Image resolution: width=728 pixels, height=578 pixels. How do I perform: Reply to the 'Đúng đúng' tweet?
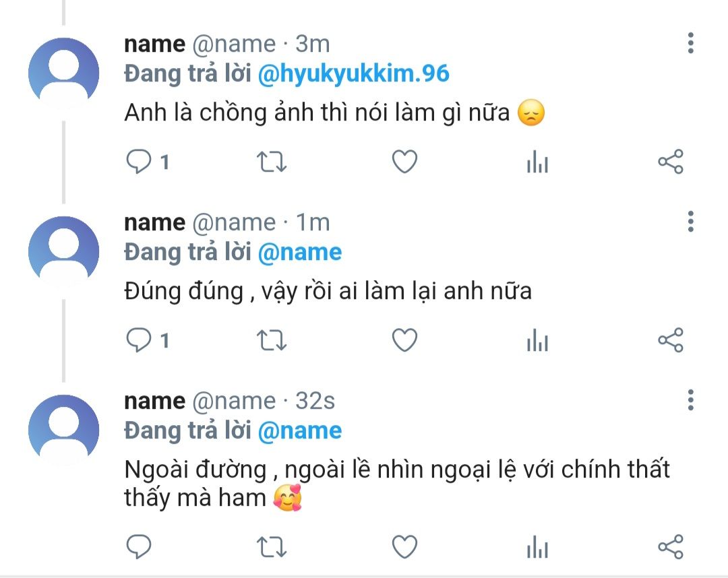(x=139, y=341)
